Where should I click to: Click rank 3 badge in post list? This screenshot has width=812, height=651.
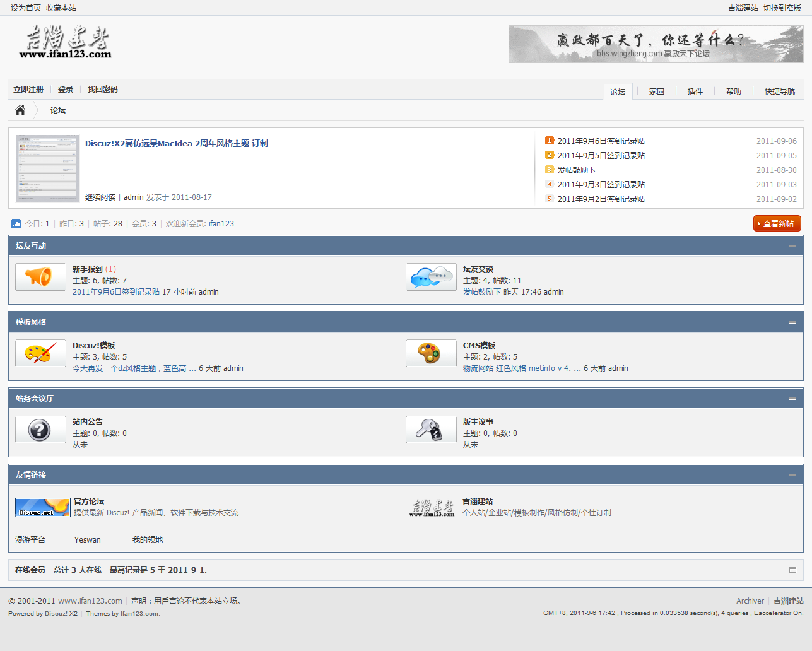[550, 170]
